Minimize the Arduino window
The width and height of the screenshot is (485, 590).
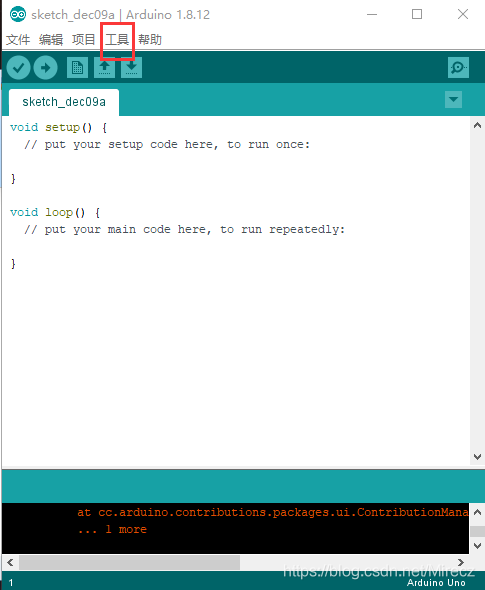372,15
